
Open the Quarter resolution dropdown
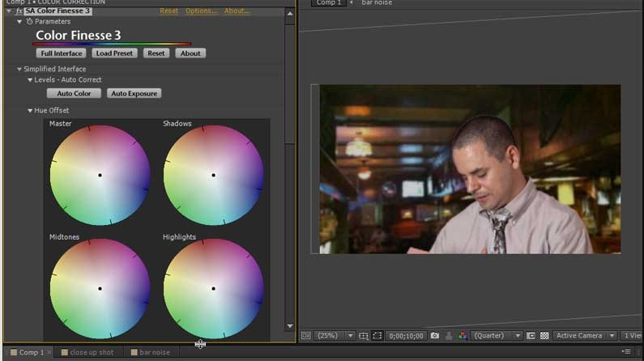[x=497, y=336]
